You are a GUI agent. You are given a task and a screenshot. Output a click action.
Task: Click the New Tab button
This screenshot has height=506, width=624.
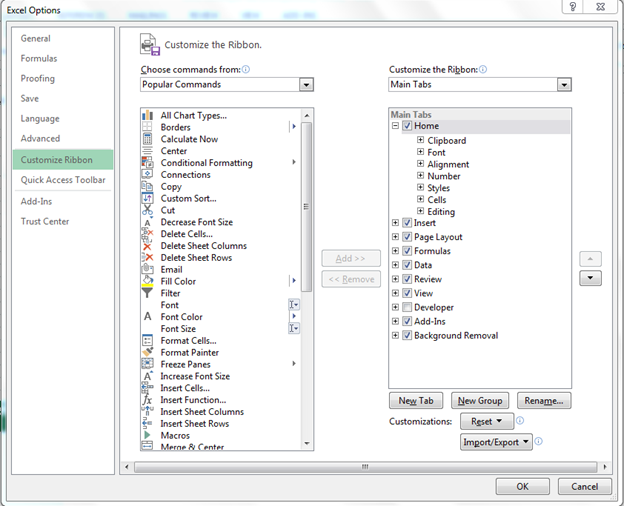pos(416,401)
